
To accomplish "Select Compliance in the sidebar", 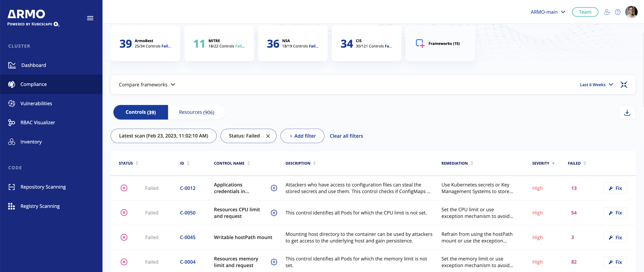I will [x=51, y=84].
